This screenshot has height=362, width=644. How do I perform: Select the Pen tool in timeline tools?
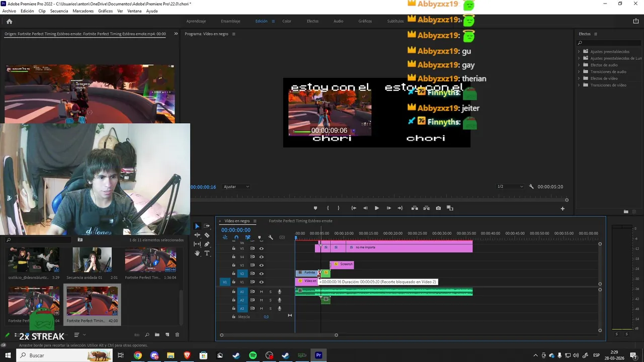(207, 244)
